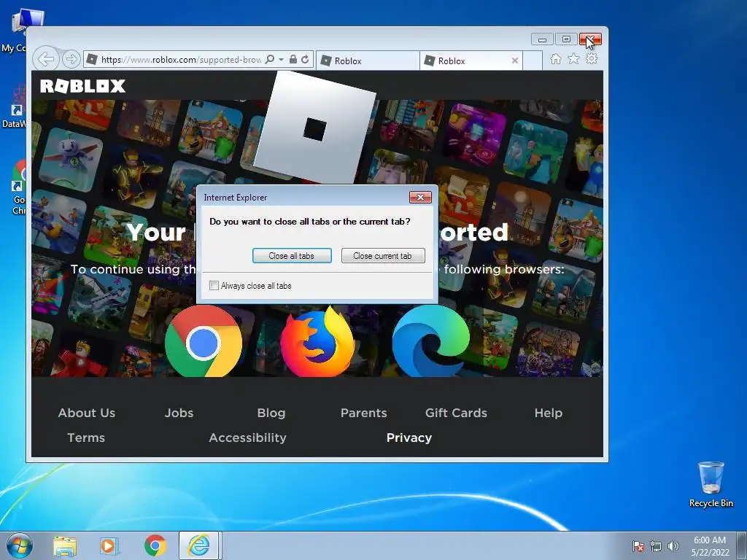Open the Windows Start menu orb
This screenshot has width=747, height=560.
(20, 545)
